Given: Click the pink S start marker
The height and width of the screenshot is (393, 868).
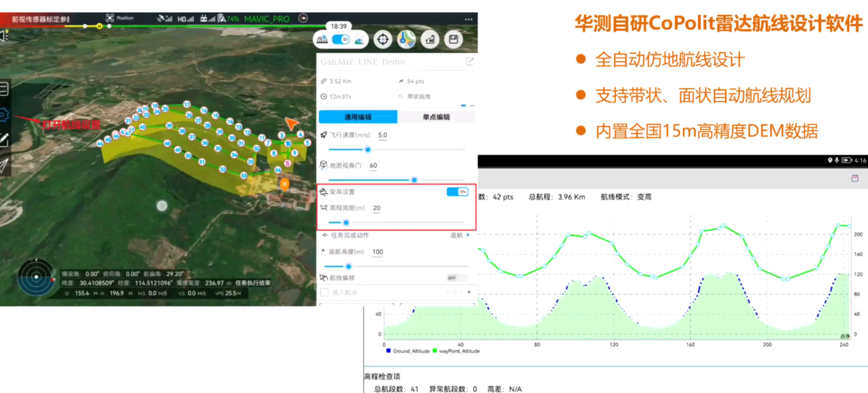Looking at the screenshot, I should point(288,163).
